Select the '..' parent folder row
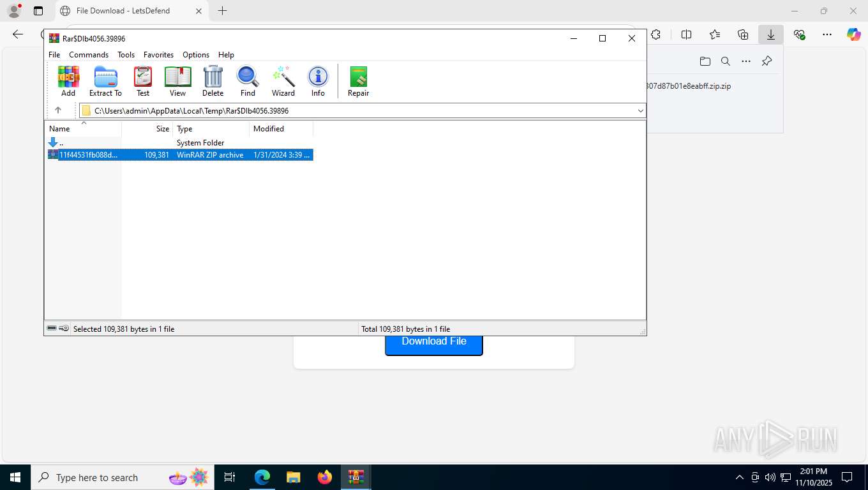Screen dimensions: 868x490 (180, 142)
